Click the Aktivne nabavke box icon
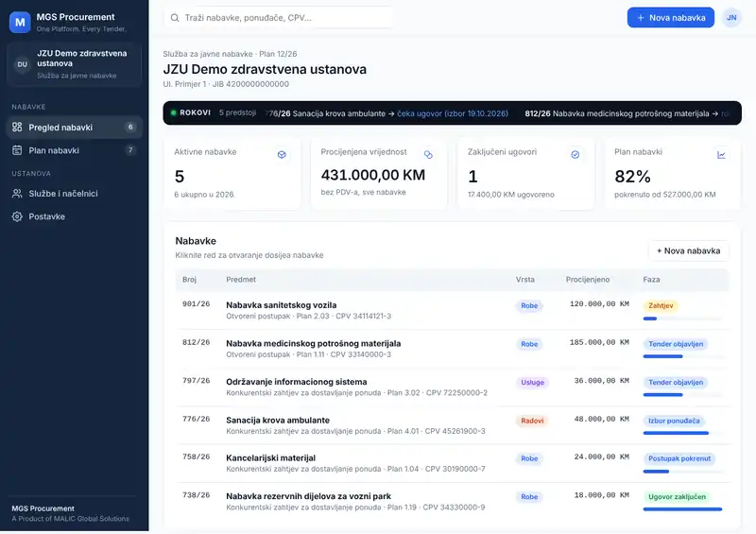Viewport: 756px width, 534px height. pos(282,154)
